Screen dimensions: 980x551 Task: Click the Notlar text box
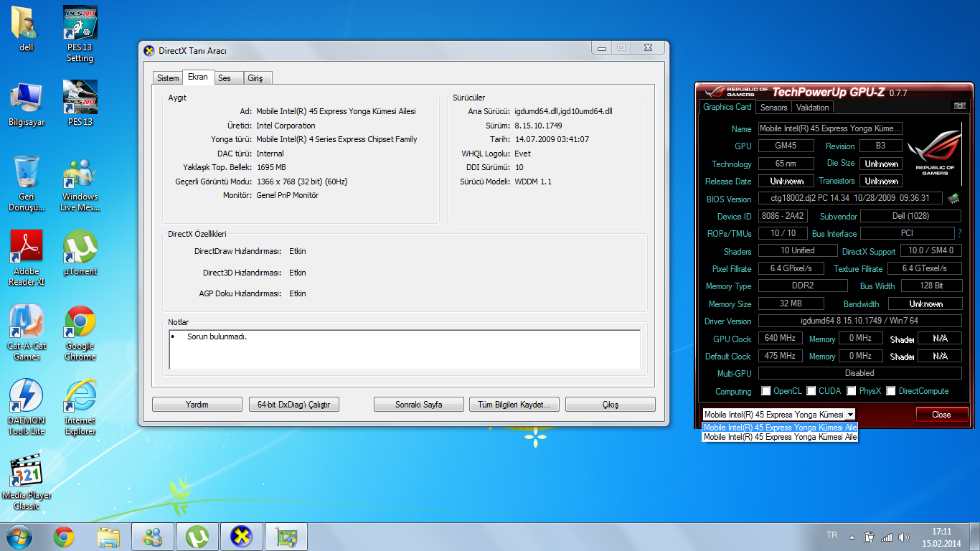pos(405,349)
